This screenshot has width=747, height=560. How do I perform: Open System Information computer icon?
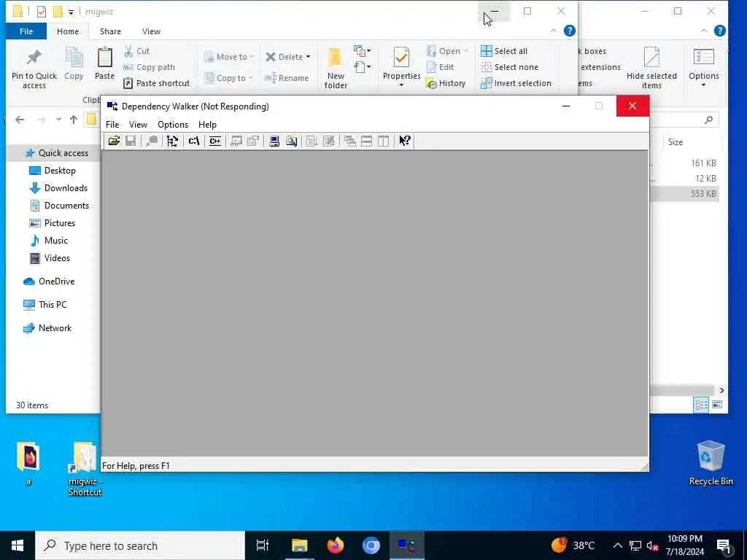[x=274, y=141]
